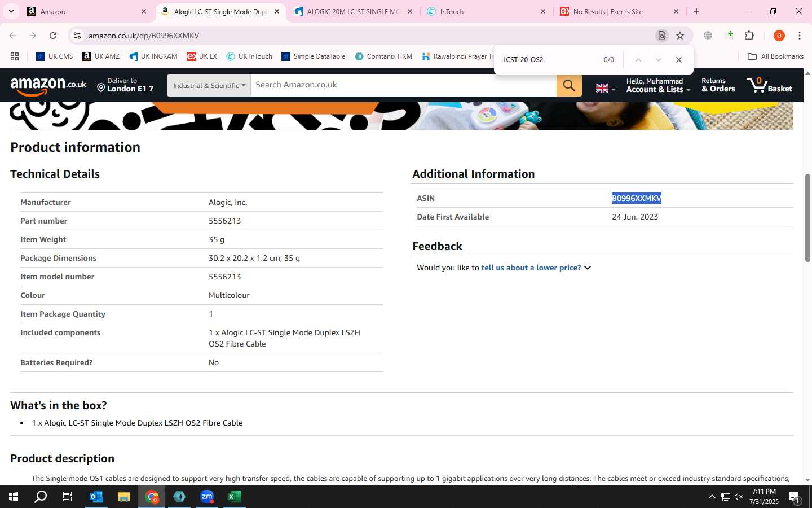Screen dimensions: 812x508
Task: Open the language flag dropdown
Action: (606, 88)
